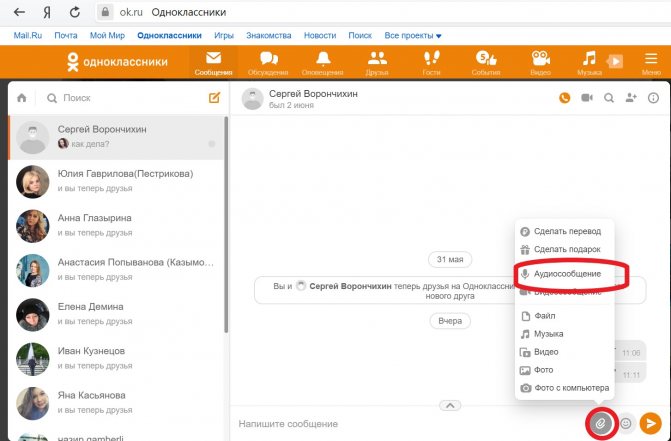671x441 pixels.
Task: Open the Yandex browser Я button
Action: 47,12
